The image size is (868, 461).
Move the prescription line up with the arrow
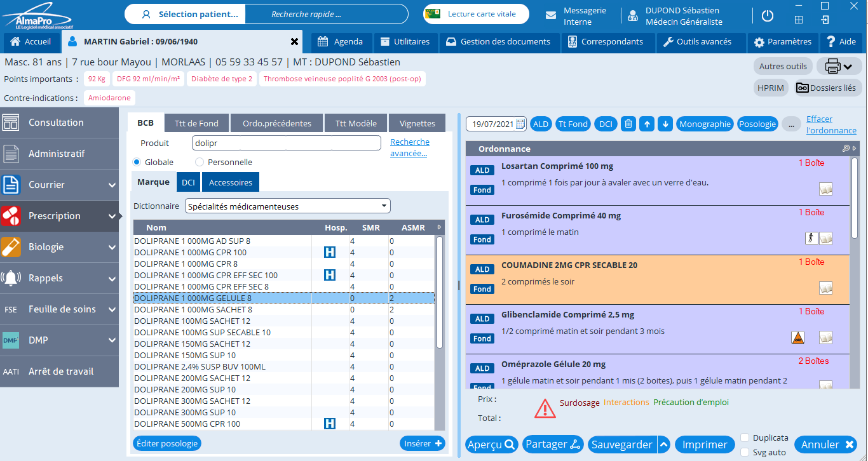click(646, 124)
